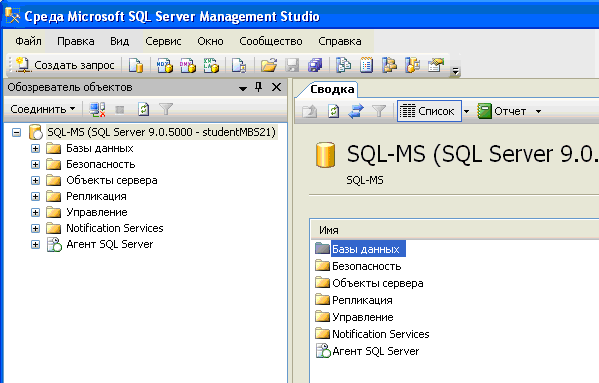This screenshot has width=599, height=383.
Task: Collapse the SQL-MS server tree node
Action: 16,133
